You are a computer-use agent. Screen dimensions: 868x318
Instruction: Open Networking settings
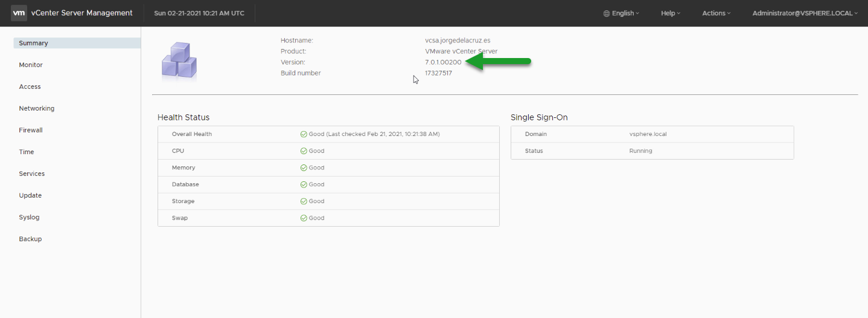(x=37, y=108)
